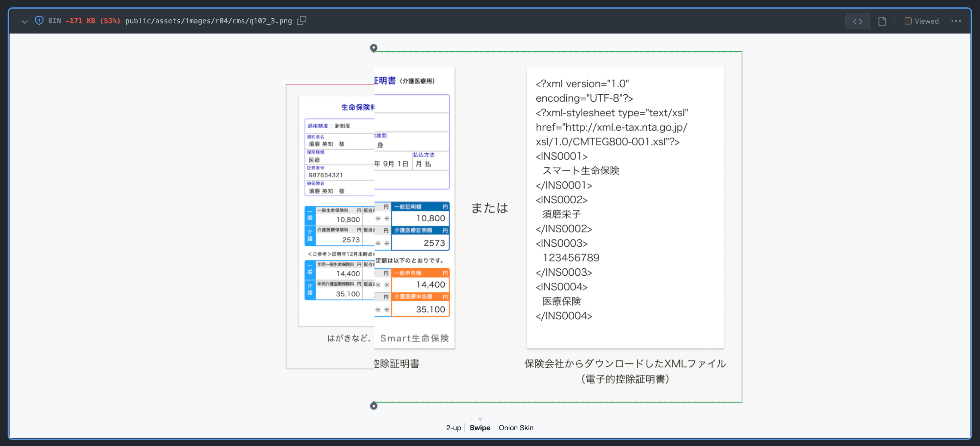
Task: Click the blue shield verification icon
Action: pos(39,21)
